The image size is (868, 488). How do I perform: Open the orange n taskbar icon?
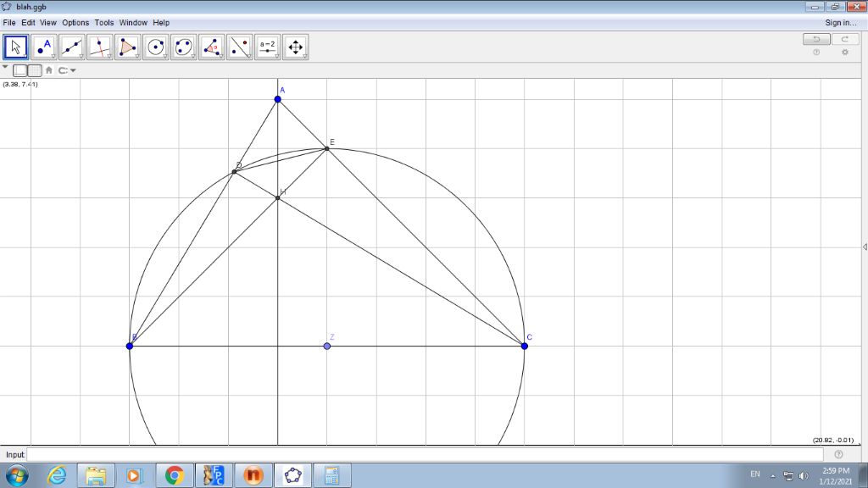click(253, 475)
